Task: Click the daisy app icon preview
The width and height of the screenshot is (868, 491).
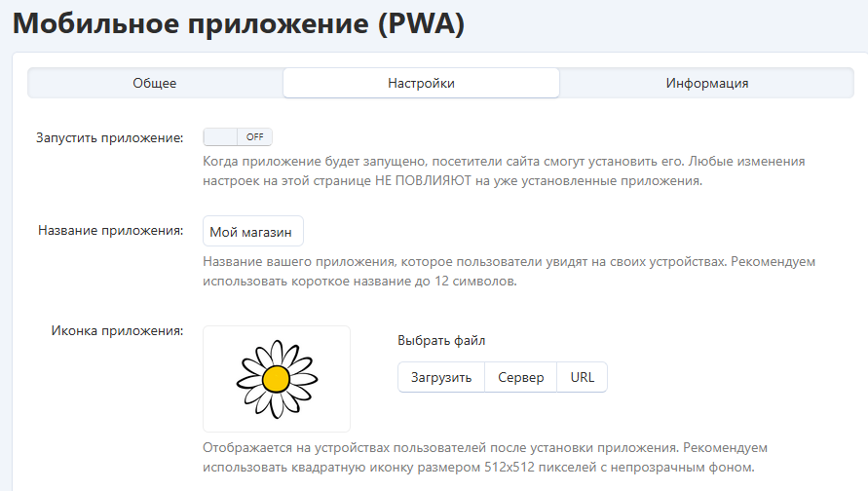Action: pyautogui.click(x=277, y=379)
